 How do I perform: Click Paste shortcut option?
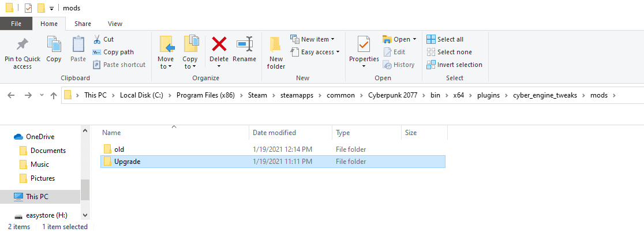(x=119, y=65)
